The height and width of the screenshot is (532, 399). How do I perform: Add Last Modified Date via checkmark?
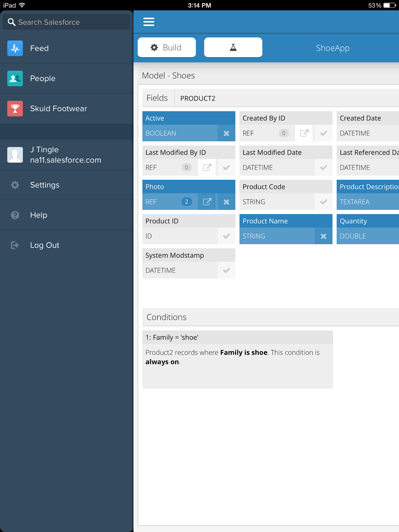(x=323, y=168)
